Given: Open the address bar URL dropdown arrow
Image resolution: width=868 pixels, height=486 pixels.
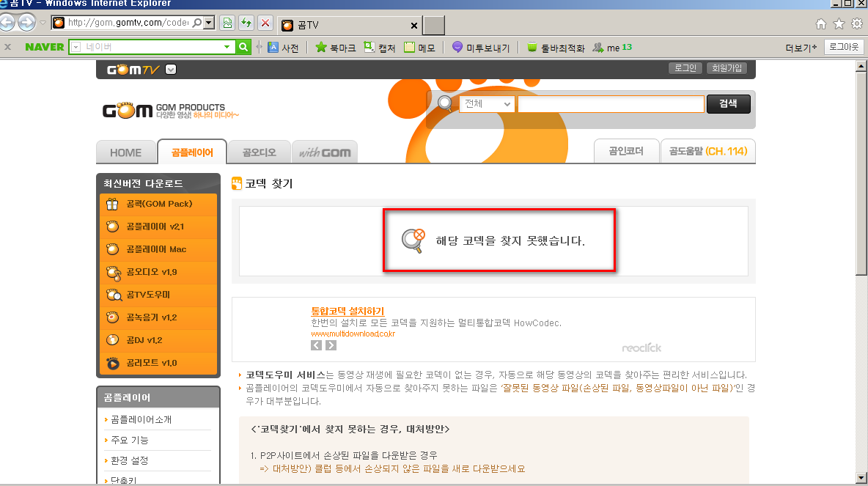Looking at the screenshot, I should click(x=209, y=23).
